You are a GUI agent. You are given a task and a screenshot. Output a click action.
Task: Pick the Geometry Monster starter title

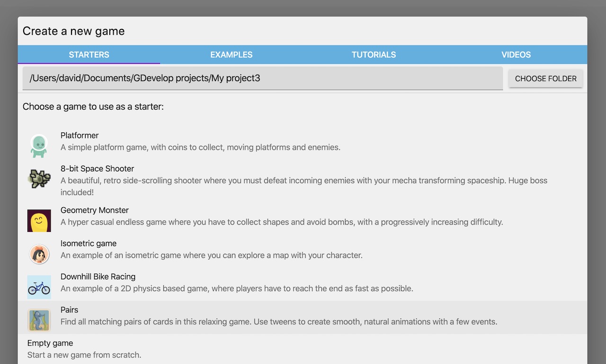pos(95,210)
